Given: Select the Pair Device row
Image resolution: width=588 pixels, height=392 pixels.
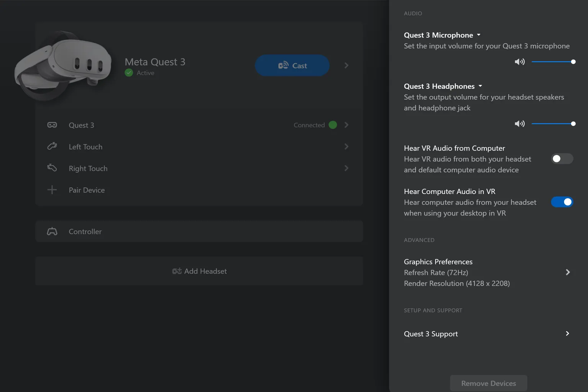Looking at the screenshot, I should [199, 190].
